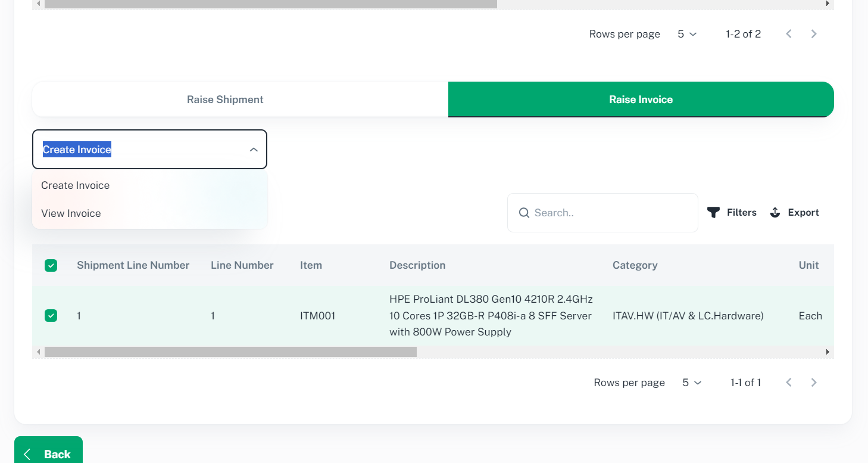Open rows per page dropdown beside "1-2 of 2"
Screen dimensions: 868x463
[x=687, y=34]
